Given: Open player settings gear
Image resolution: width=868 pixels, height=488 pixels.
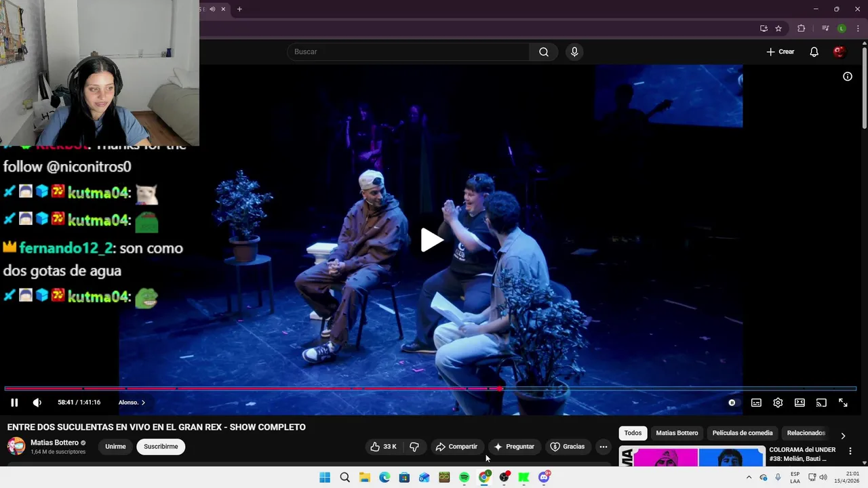Looking at the screenshot, I should pos(778,403).
